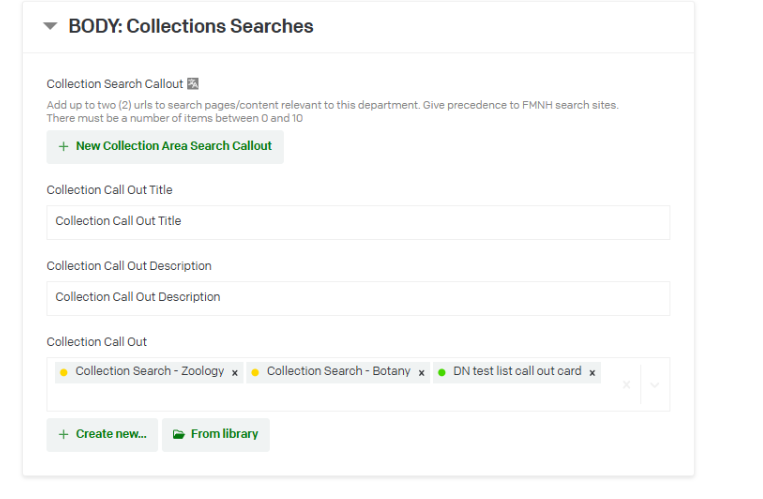
Task: Click empty space in Collection Call Out selector
Action: tap(330, 397)
